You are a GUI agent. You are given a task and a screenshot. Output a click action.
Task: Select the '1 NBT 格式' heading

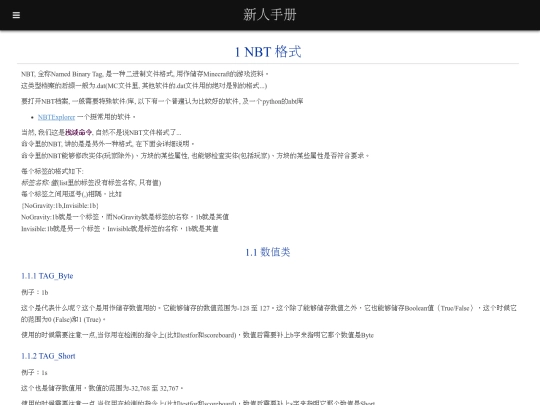pos(268,52)
